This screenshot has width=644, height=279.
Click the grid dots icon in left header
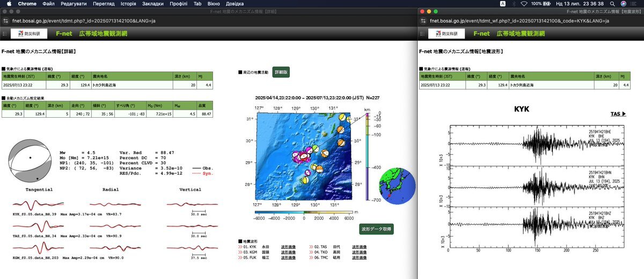tap(4, 33)
